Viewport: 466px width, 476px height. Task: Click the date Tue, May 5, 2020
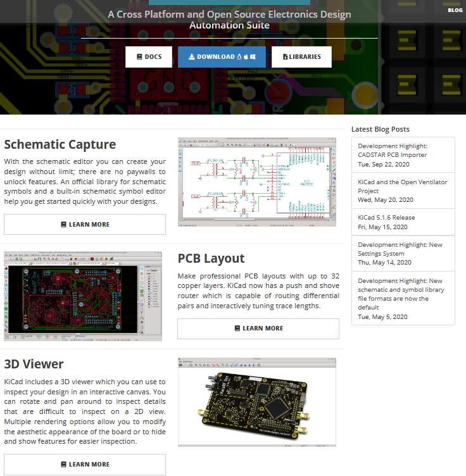[382, 317]
